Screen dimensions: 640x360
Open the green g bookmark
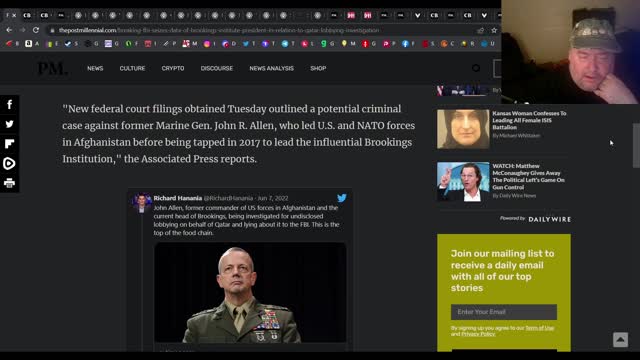coord(327,43)
